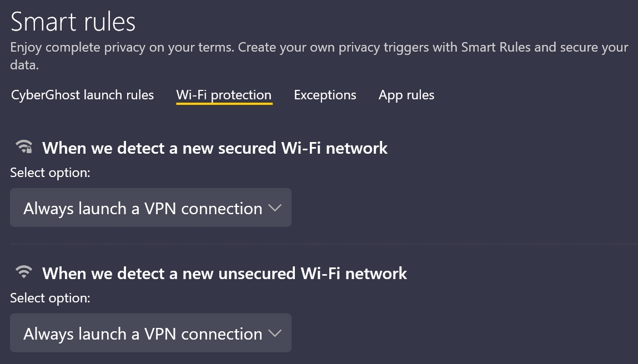The width and height of the screenshot is (638, 364).
Task: Switch to the CyberGhost launch rules tab
Action: (82, 95)
